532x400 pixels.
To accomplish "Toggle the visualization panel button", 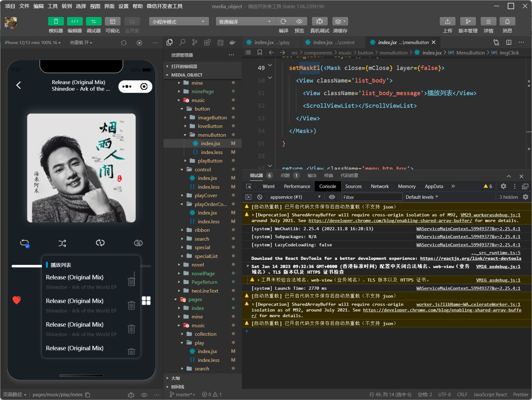I will click(112, 21).
